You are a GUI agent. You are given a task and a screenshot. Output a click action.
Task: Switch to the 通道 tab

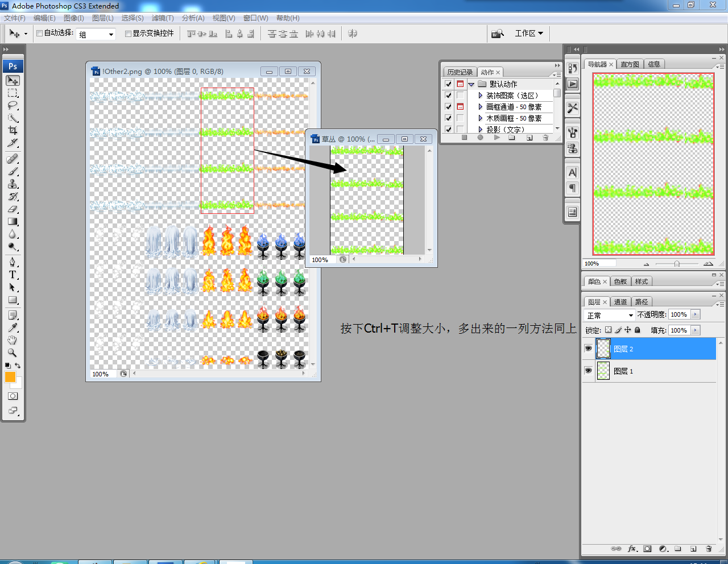point(621,302)
